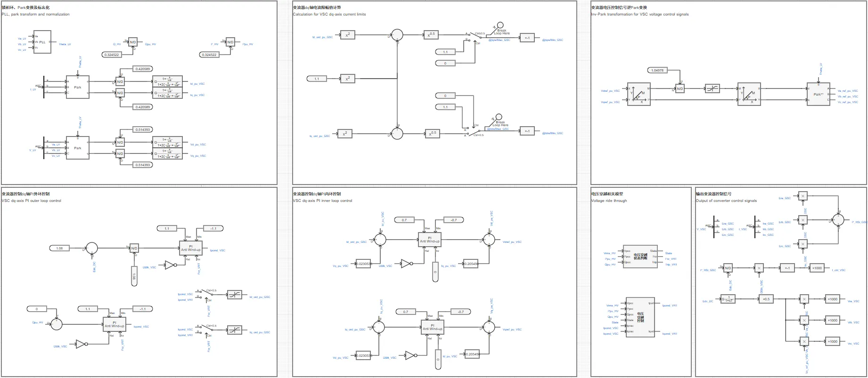Image resolution: width=868 pixels, height=378 pixels.
Task: Click 'Voltage ride through' panel title
Action: click(609, 201)
